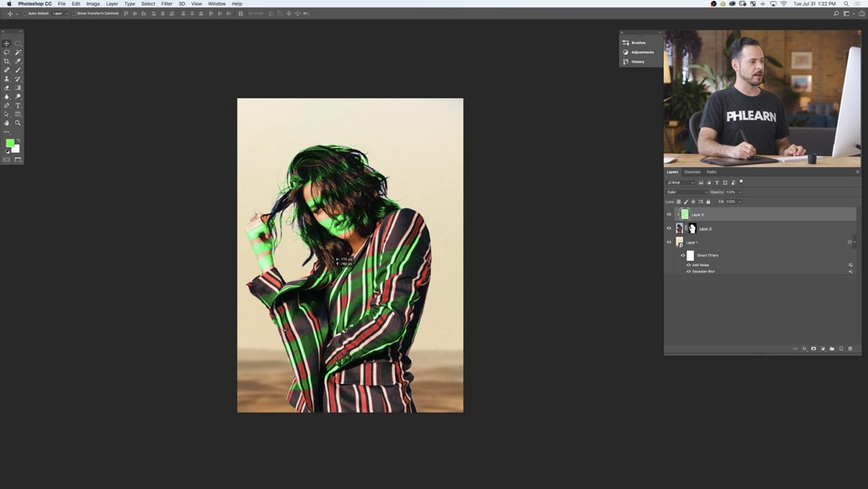The image size is (868, 489).
Task: Hide Layer 0 using its eye icon
Action: tap(669, 228)
